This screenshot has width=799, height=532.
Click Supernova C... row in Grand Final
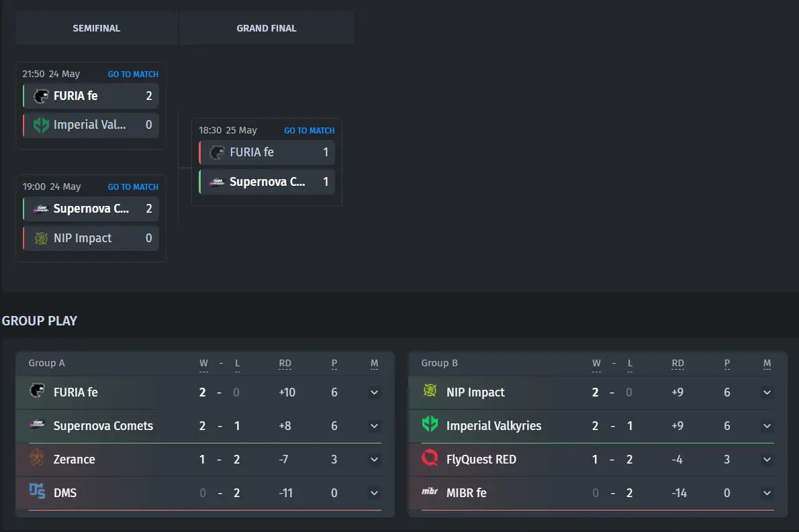[x=267, y=182]
